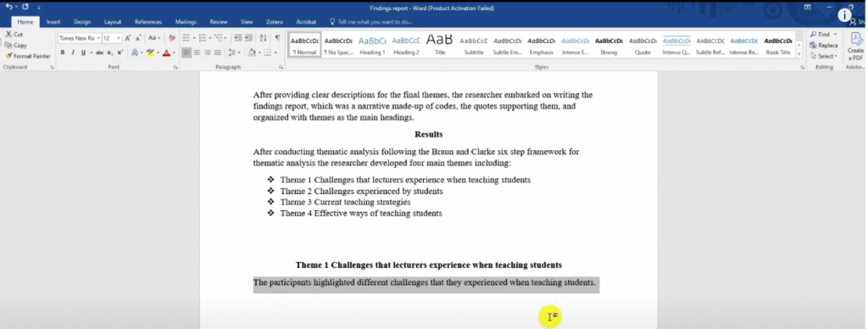Open the Zotero tab
This screenshot has width=868, height=329.
275,22
